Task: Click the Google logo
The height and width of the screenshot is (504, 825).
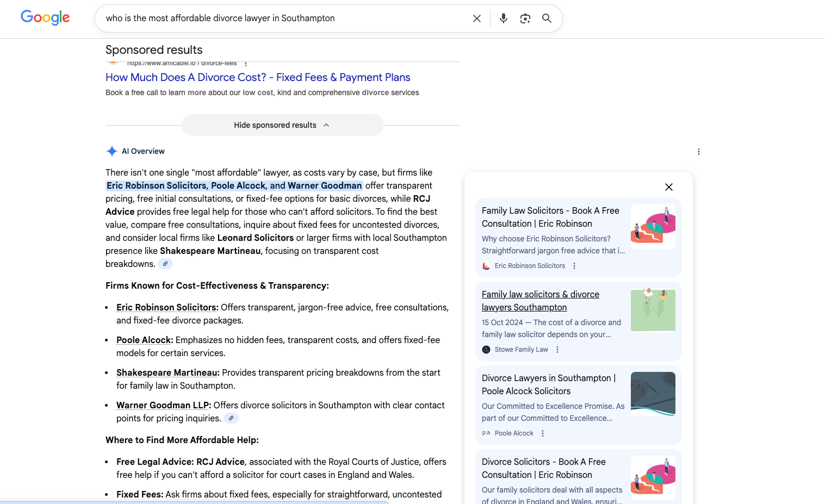Action: (x=45, y=17)
